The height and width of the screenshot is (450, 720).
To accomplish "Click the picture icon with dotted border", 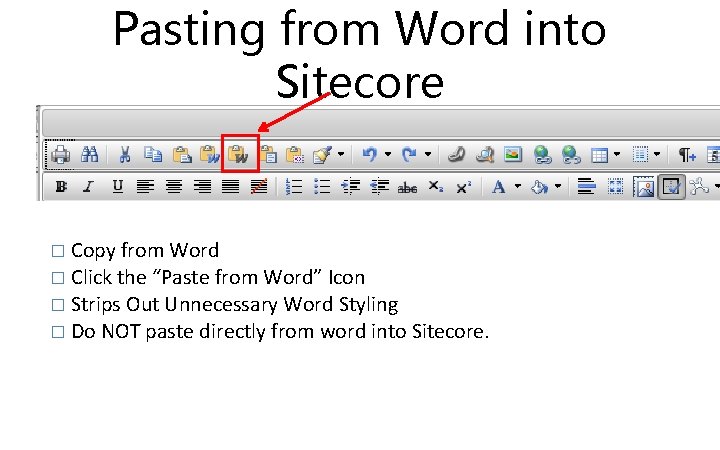I will click(643, 187).
